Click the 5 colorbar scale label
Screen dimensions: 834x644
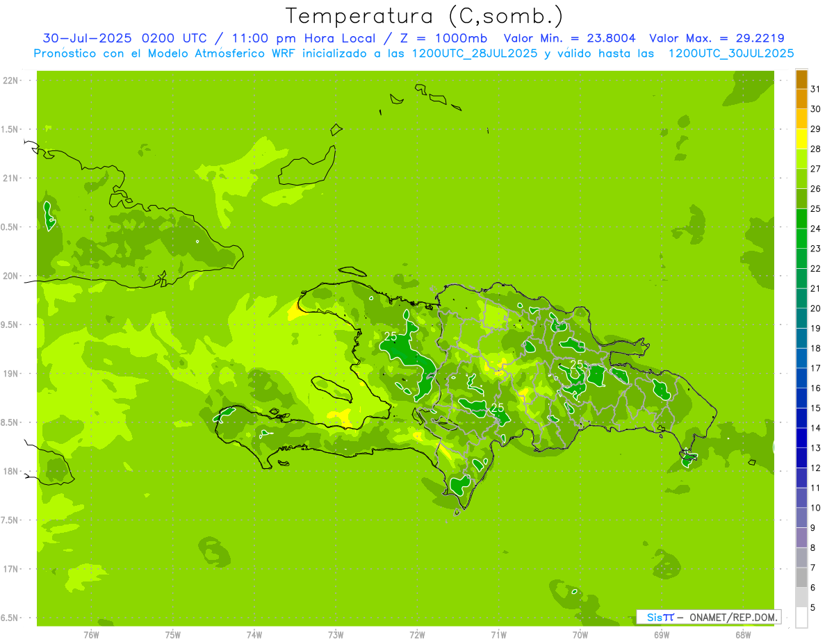[x=813, y=608]
